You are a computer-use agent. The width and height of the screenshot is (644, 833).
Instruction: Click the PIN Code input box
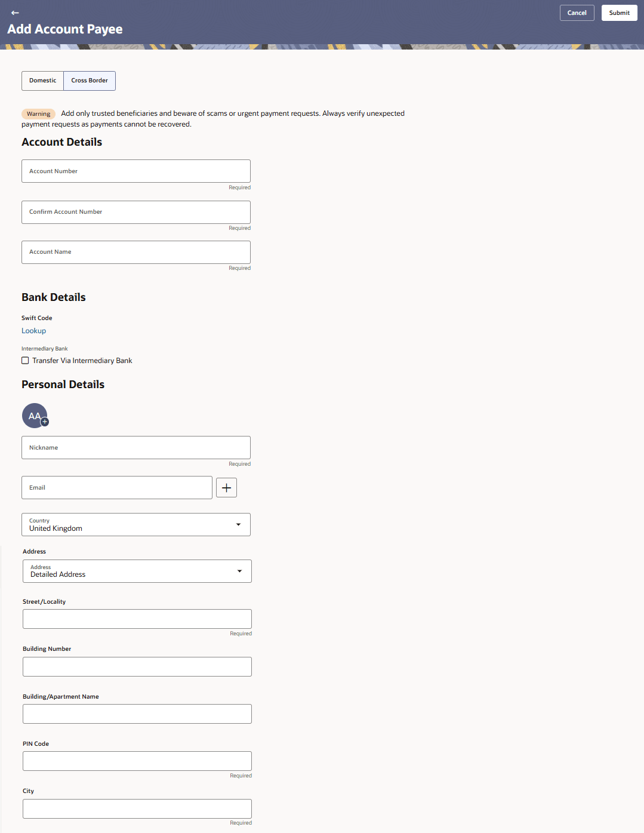[137, 761]
